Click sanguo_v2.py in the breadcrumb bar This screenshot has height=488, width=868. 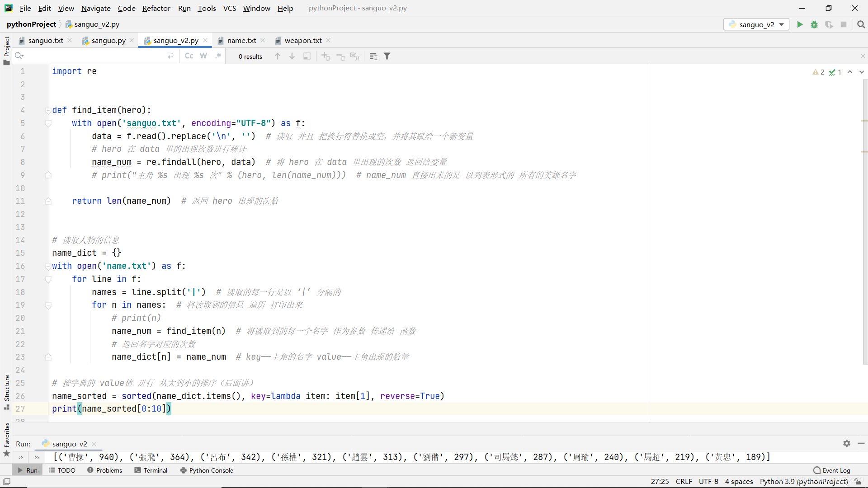(93, 24)
